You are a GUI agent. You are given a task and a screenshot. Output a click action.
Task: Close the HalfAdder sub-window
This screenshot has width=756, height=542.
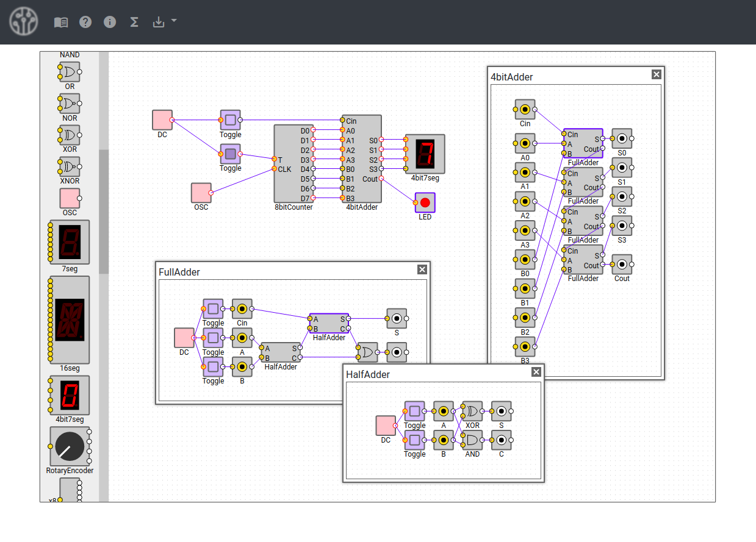(536, 372)
